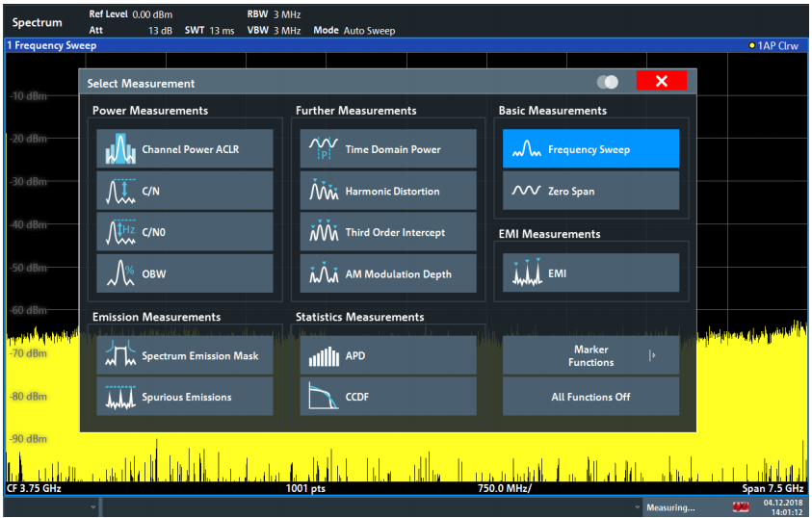Open dropdown arrow beside Measuring status
The image size is (812, 518).
(x=638, y=507)
